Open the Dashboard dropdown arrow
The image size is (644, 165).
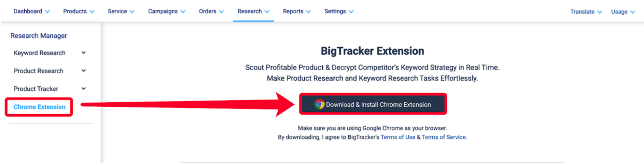click(47, 11)
